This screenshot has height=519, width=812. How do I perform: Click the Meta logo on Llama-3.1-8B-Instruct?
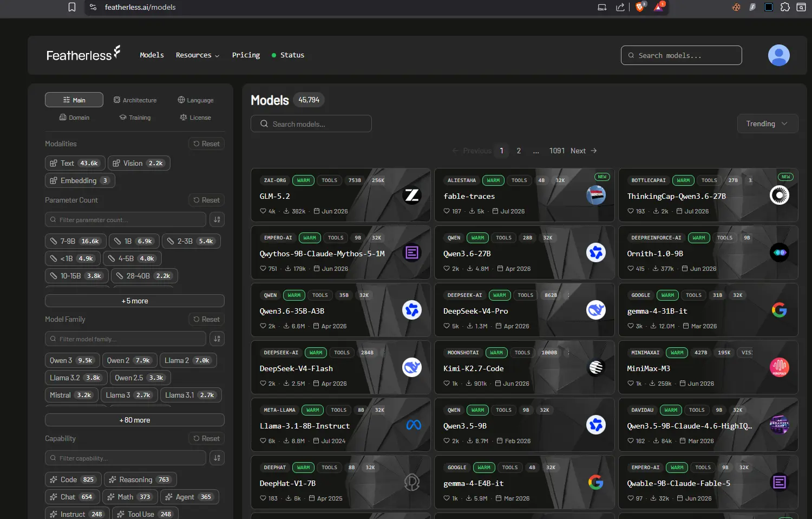(x=414, y=425)
